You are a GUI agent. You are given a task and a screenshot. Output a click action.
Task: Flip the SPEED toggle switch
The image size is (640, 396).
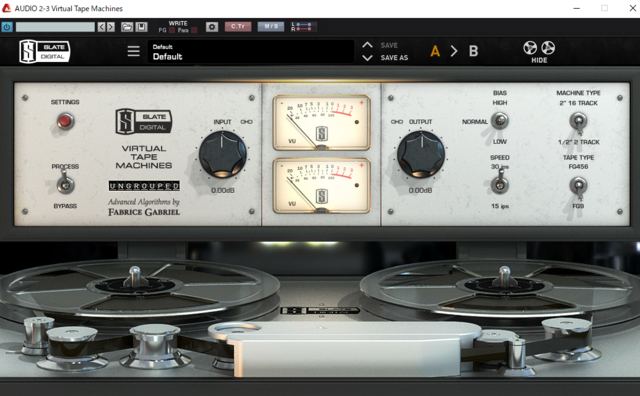click(499, 183)
